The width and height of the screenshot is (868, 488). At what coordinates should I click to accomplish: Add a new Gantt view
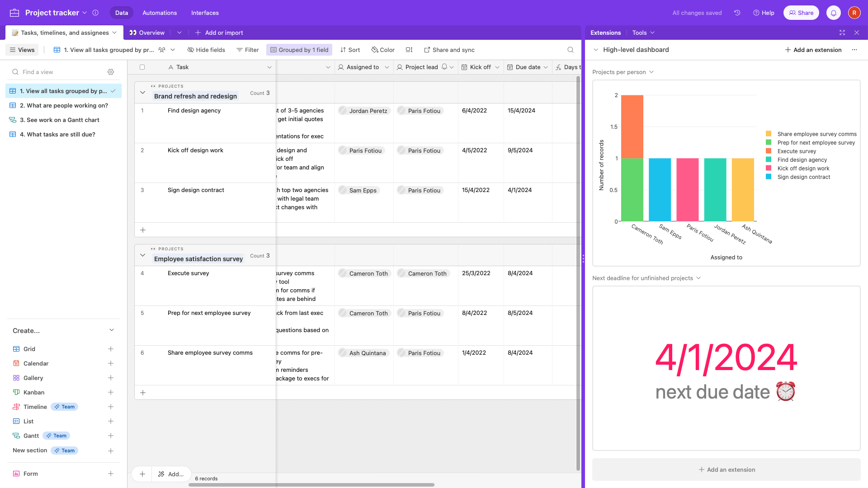pyautogui.click(x=110, y=436)
